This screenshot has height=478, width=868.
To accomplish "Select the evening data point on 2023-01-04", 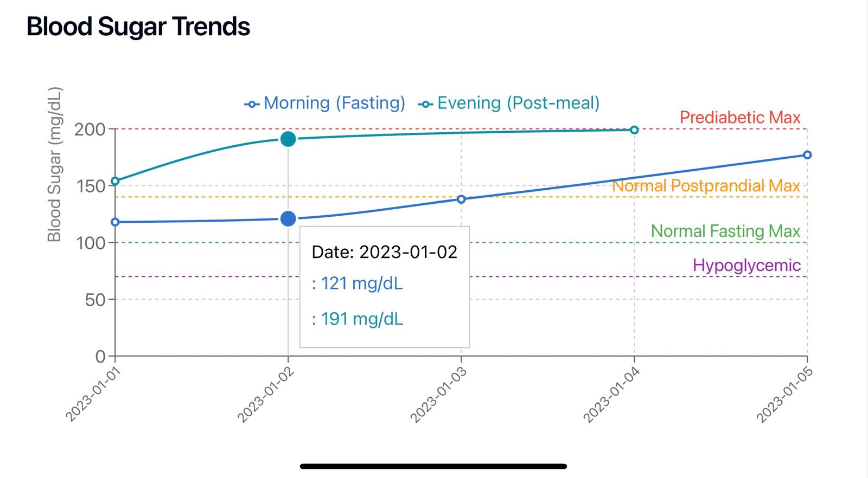I will click(x=634, y=130).
